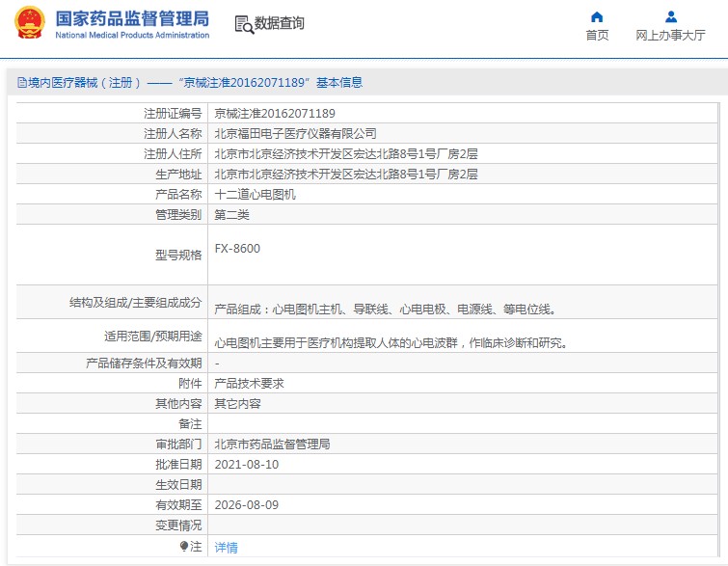Select expiry date 2026-08-09
Viewport: 728px width, 566px height.
(247, 504)
